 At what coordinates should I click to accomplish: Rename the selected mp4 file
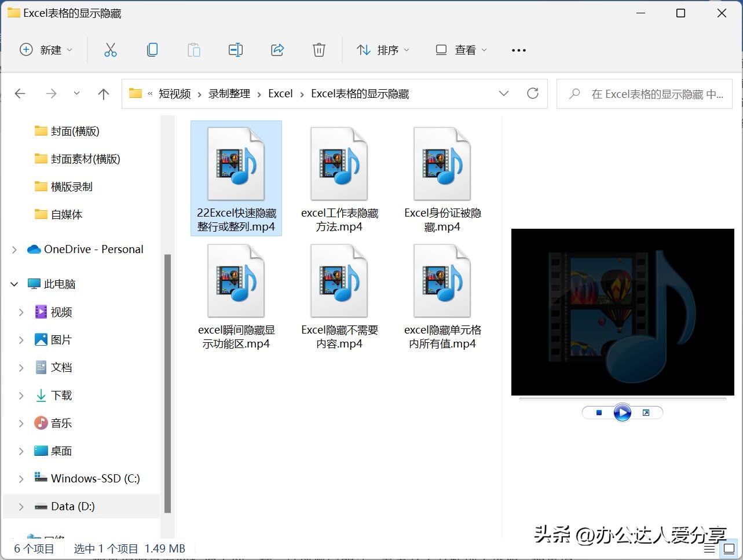coord(236,50)
